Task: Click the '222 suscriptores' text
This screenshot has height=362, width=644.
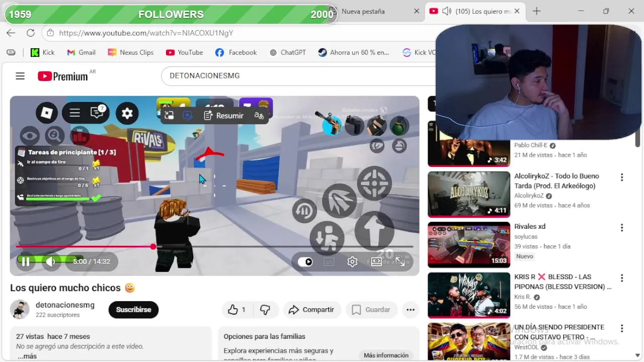Action: (x=58, y=315)
